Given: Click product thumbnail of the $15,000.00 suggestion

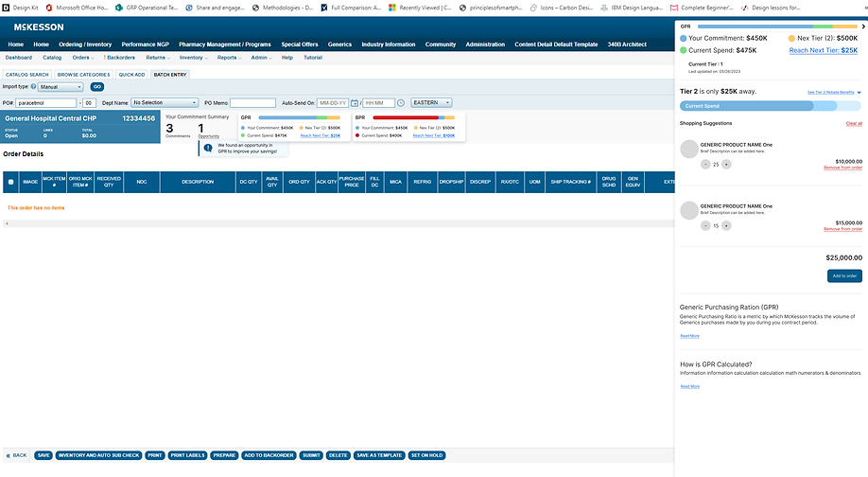Looking at the screenshot, I should (688, 210).
